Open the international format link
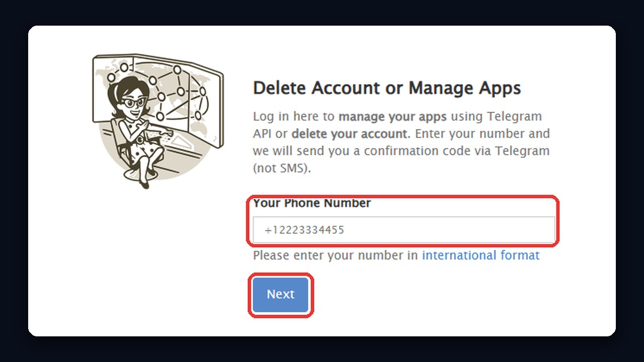The image size is (644, 362). 480,255
